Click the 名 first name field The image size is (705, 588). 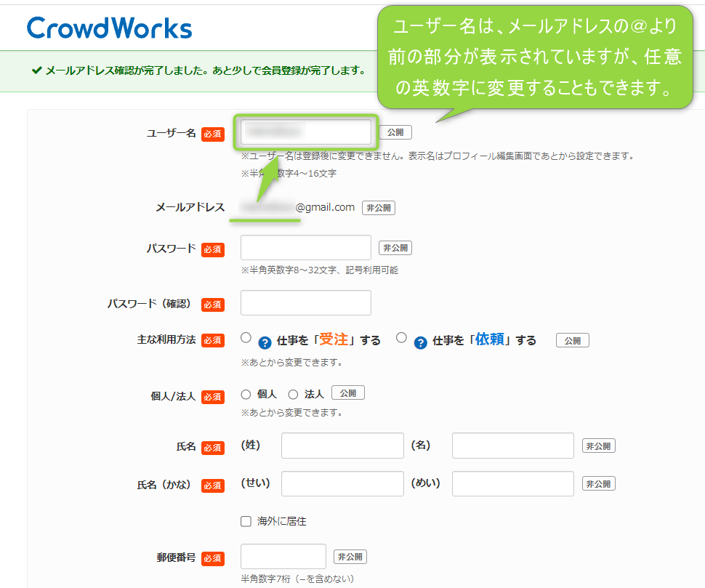(x=512, y=446)
